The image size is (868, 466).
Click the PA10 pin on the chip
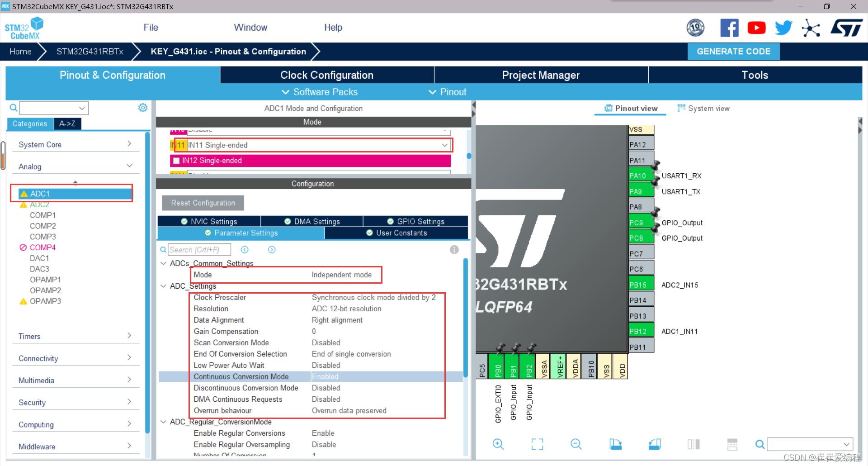(x=641, y=176)
